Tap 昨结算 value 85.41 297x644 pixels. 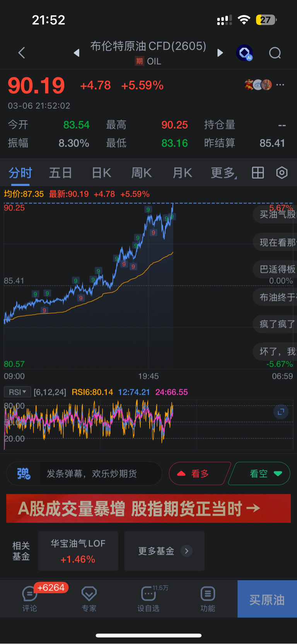coord(272,143)
